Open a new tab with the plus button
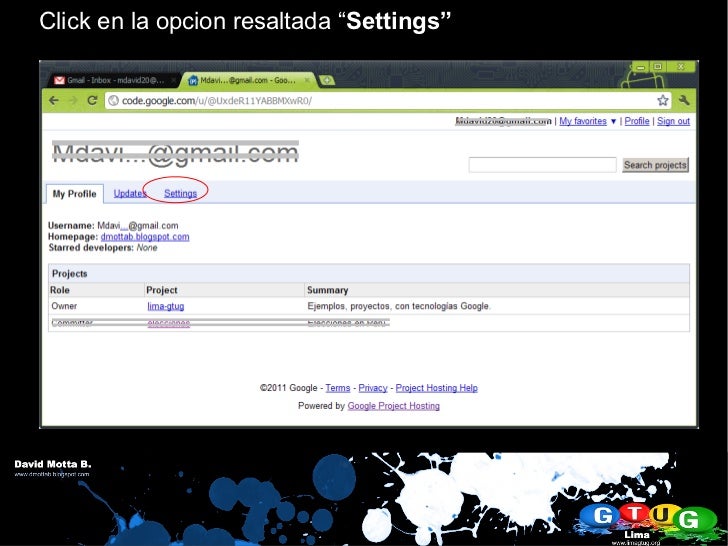728x546 pixels. (327, 80)
